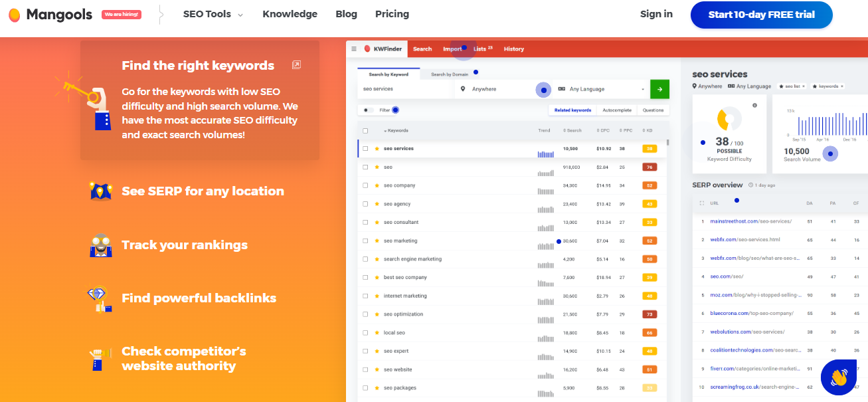
Task: Open the Any Language dropdown
Action: [x=601, y=89]
